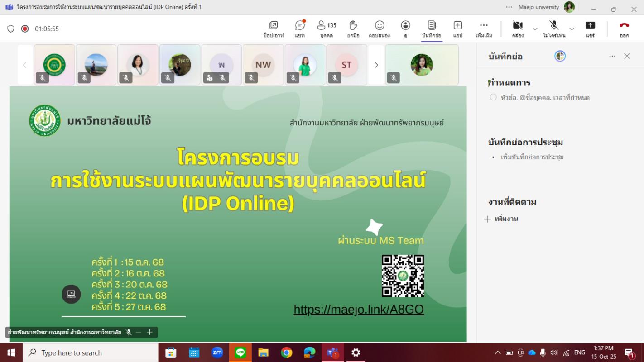Click เพิ่มงาน add task button

point(501,219)
